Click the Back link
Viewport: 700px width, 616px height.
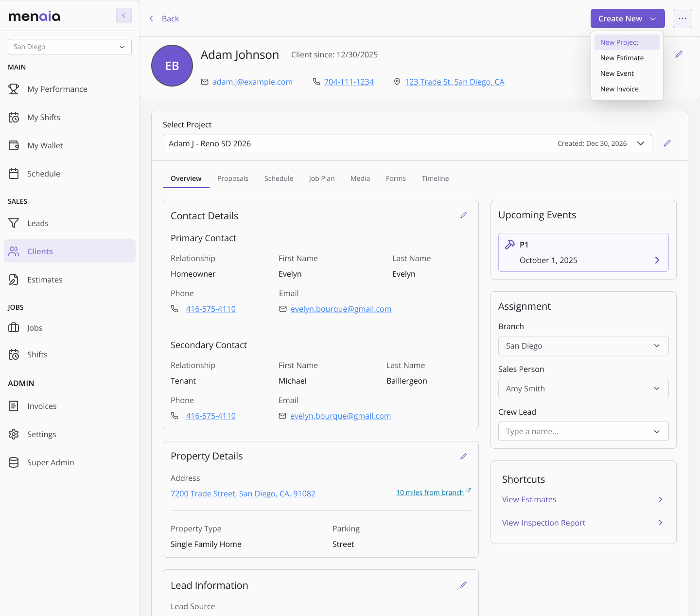pyautogui.click(x=170, y=18)
